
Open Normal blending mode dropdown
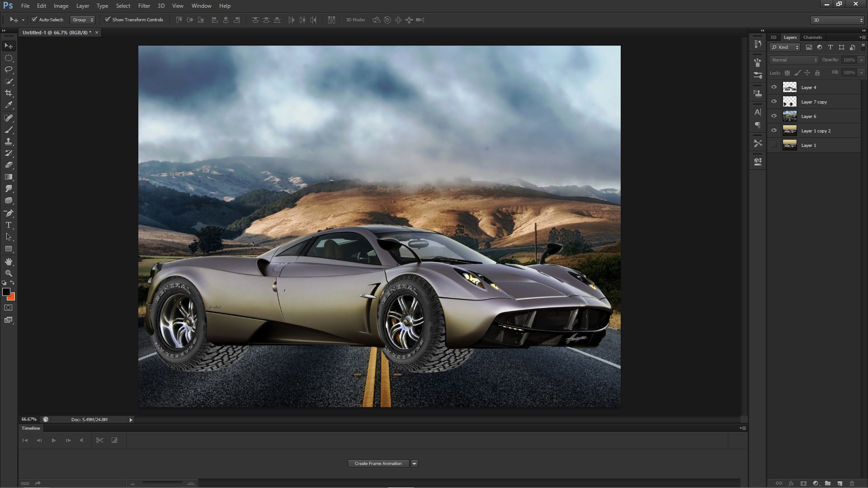pos(794,60)
